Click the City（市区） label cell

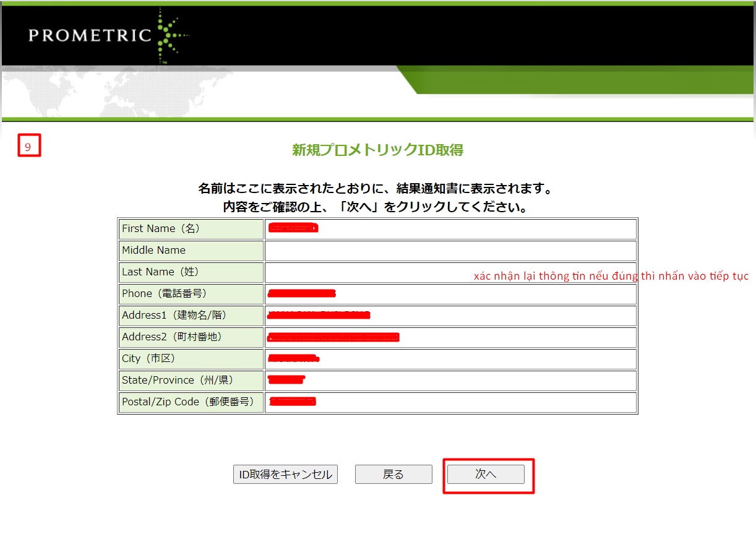point(191,359)
